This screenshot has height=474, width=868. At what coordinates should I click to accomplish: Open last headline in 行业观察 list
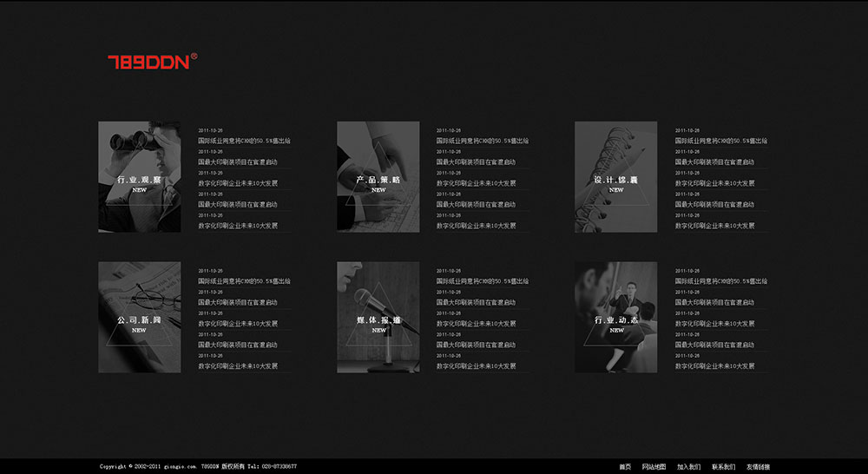tap(238, 226)
